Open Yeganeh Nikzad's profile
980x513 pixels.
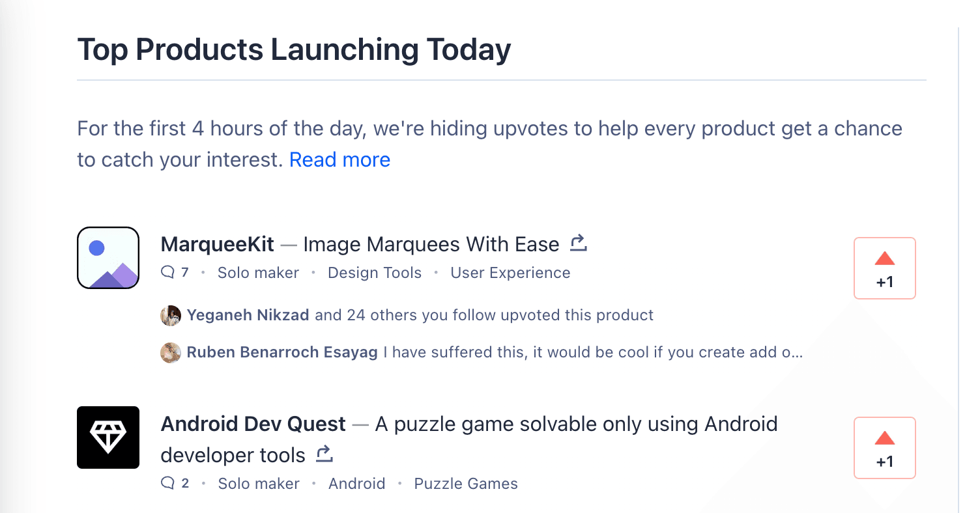pos(248,314)
